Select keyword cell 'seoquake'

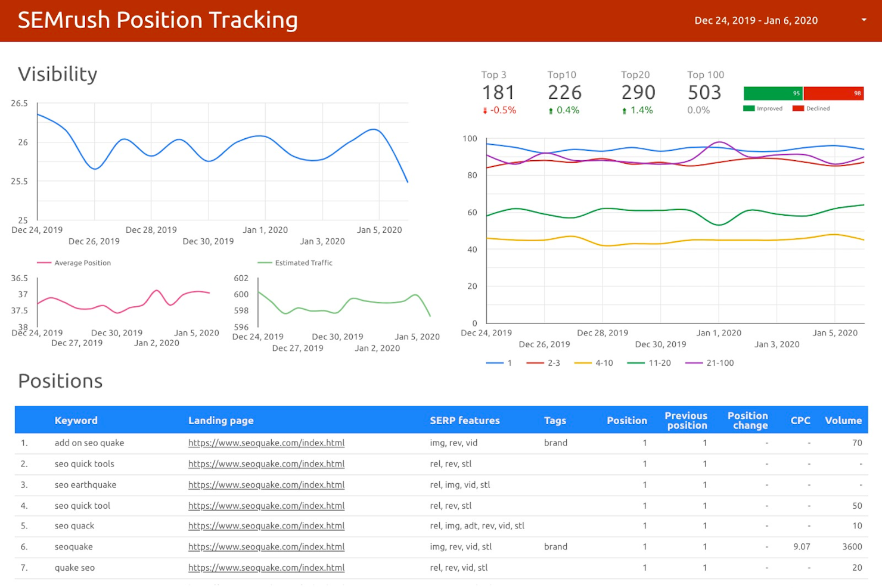coord(73,547)
